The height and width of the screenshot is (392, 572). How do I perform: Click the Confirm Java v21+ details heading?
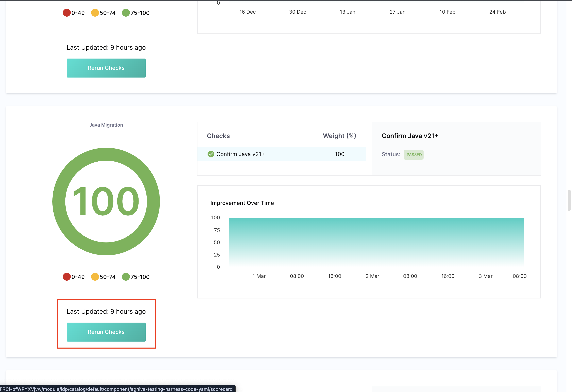coord(410,136)
